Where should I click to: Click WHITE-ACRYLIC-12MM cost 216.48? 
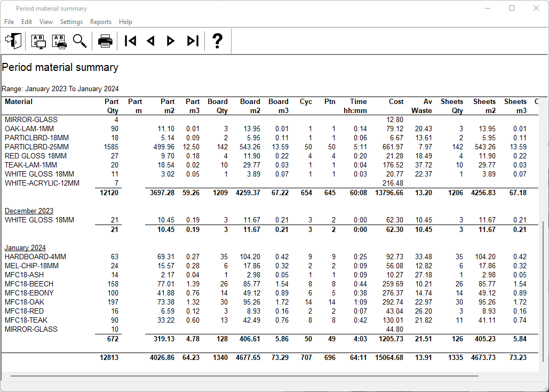(393, 183)
